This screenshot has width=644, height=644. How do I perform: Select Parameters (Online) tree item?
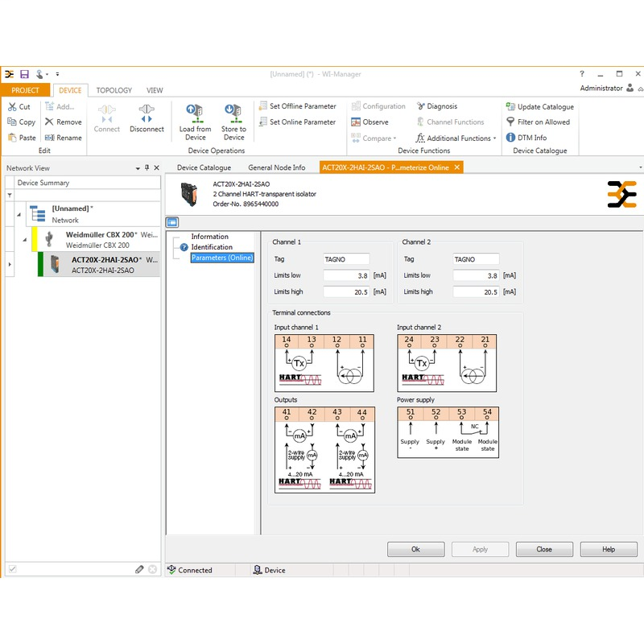tap(222, 258)
